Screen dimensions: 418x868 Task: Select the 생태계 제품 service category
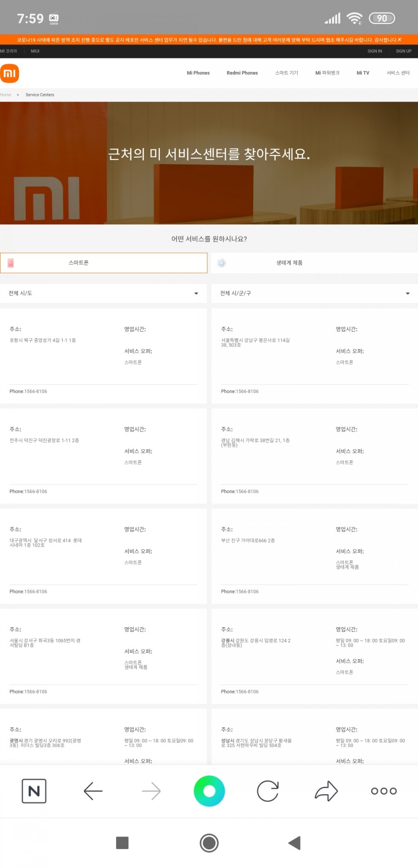314,263
